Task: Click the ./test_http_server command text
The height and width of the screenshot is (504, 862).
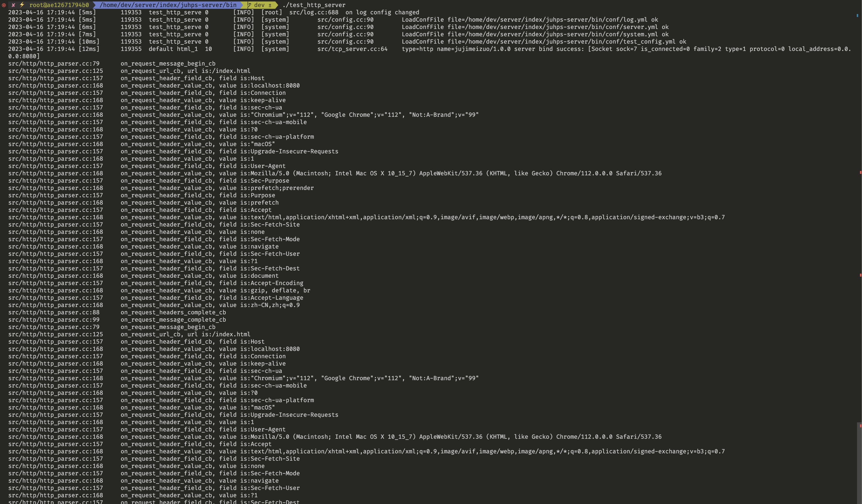Action: (x=314, y=5)
